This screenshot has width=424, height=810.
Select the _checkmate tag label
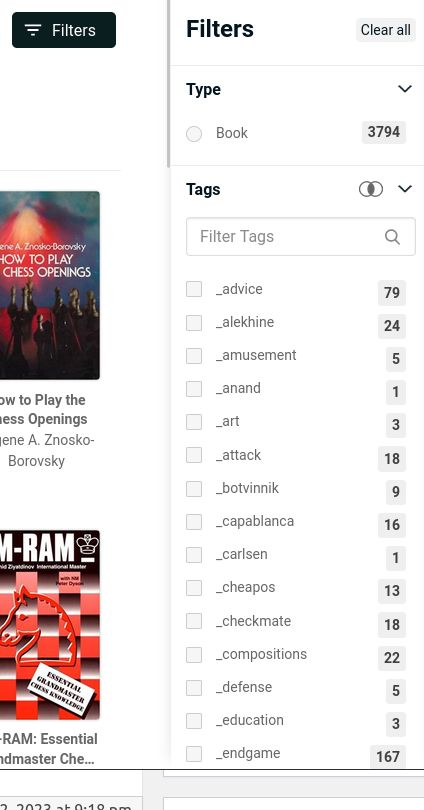[x=253, y=621]
